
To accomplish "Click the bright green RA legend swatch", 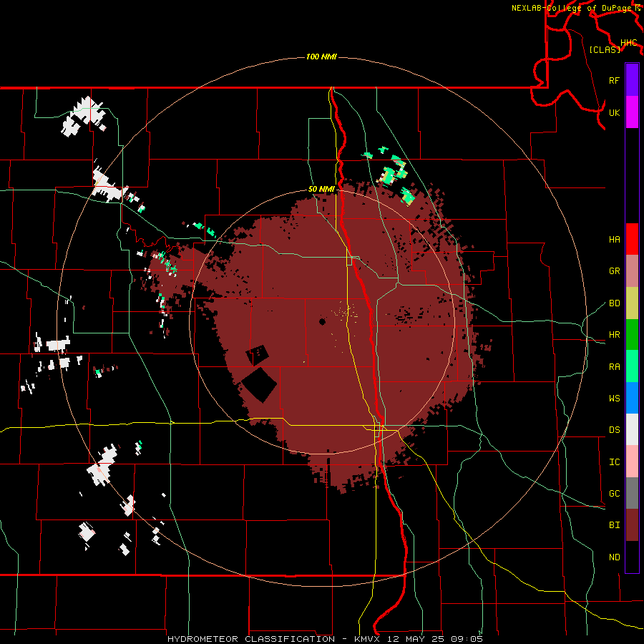I will [632, 366].
